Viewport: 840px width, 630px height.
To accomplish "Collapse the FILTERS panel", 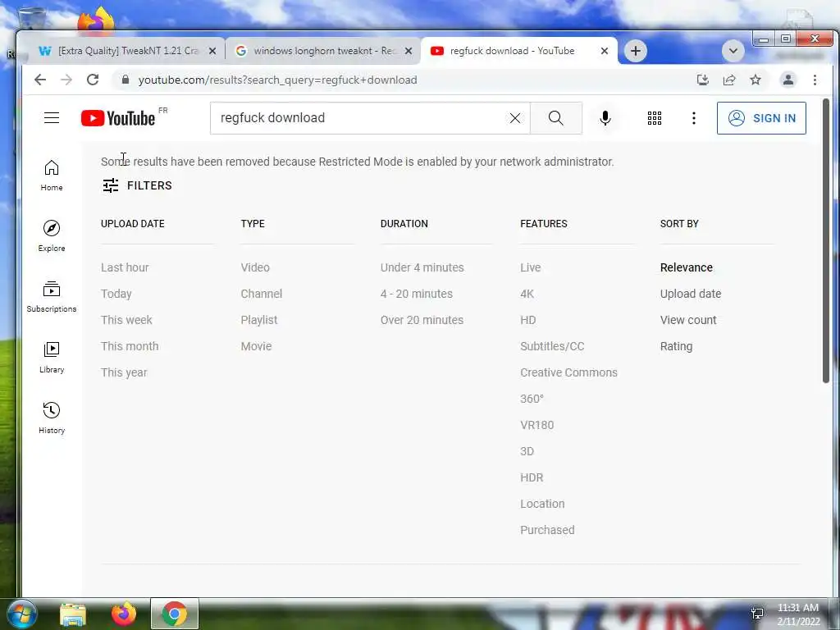I will point(137,185).
